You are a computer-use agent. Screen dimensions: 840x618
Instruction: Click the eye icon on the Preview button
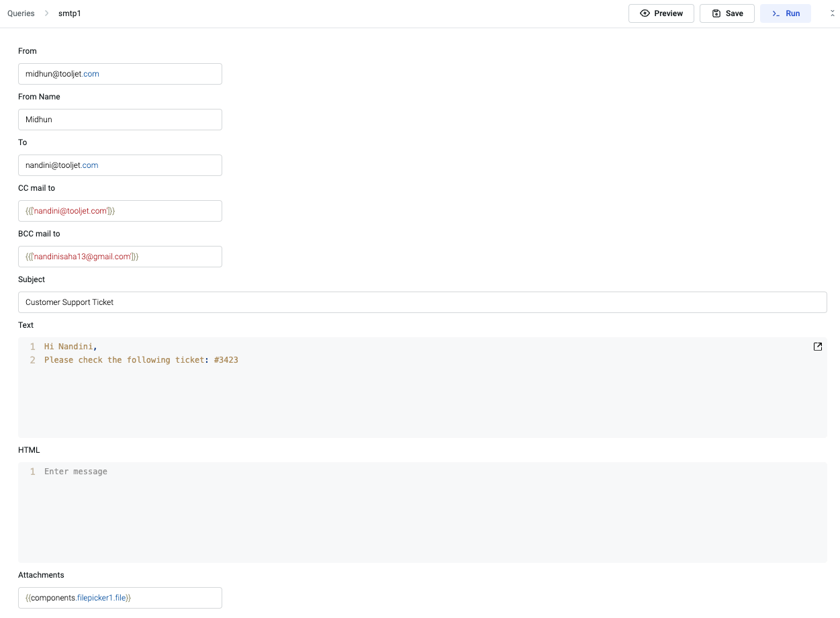[x=645, y=13]
